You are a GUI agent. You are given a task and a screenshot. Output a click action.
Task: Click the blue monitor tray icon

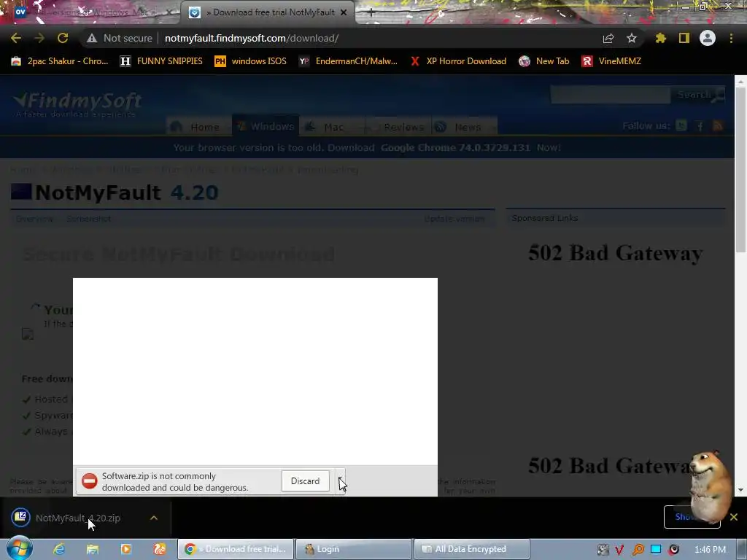click(x=656, y=549)
